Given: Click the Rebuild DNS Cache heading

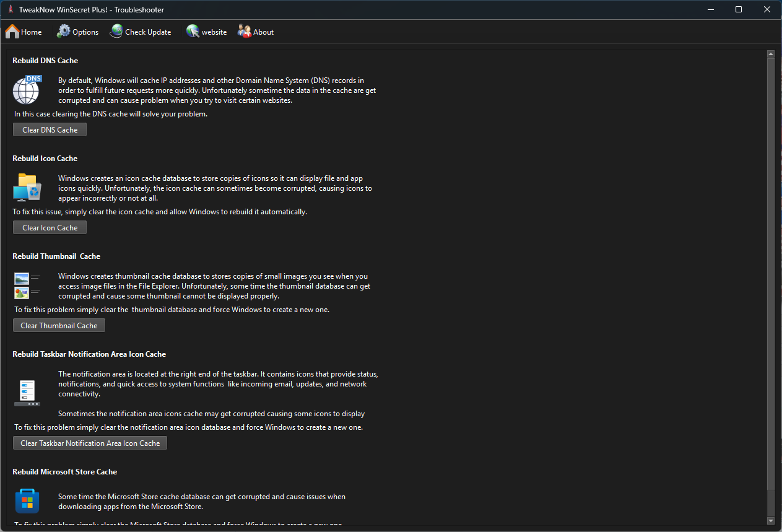Looking at the screenshot, I should (45, 61).
